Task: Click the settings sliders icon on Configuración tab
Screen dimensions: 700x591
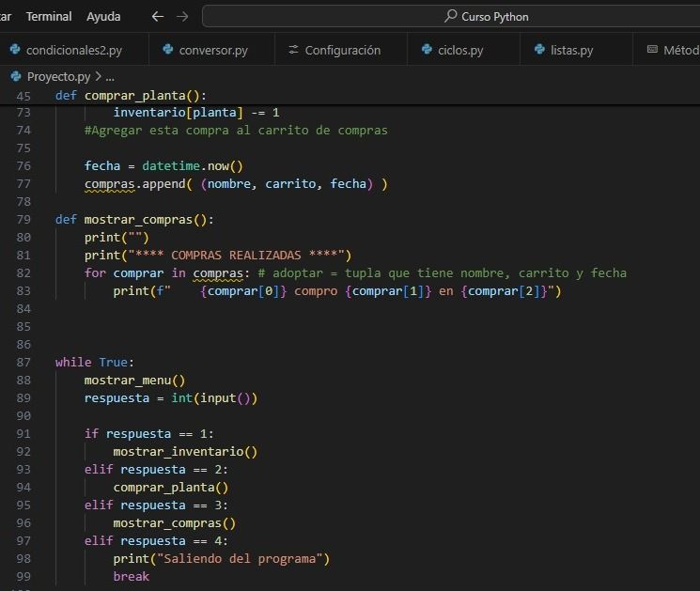Action: coord(293,50)
